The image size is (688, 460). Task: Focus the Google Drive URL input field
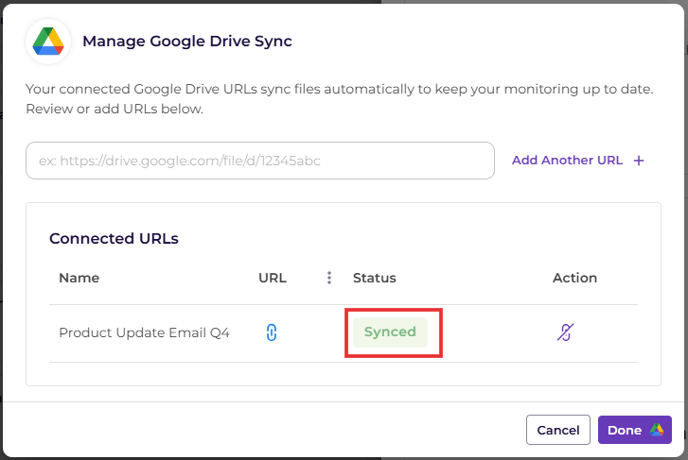(x=260, y=161)
